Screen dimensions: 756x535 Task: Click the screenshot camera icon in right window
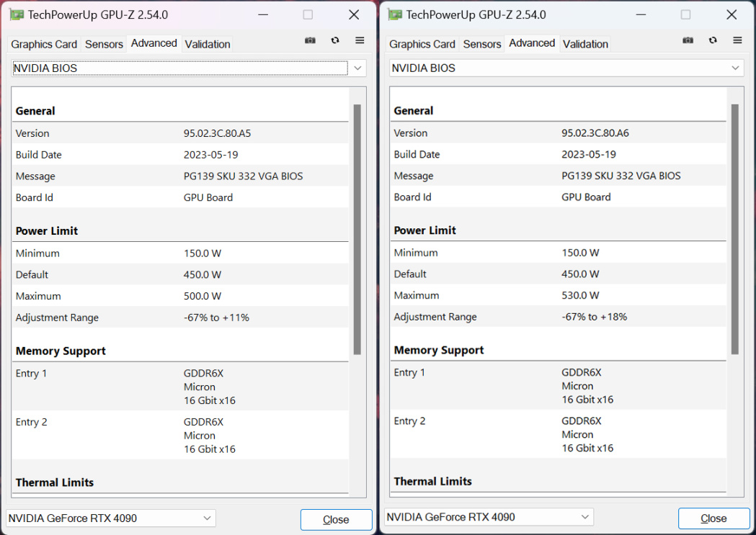click(x=688, y=41)
